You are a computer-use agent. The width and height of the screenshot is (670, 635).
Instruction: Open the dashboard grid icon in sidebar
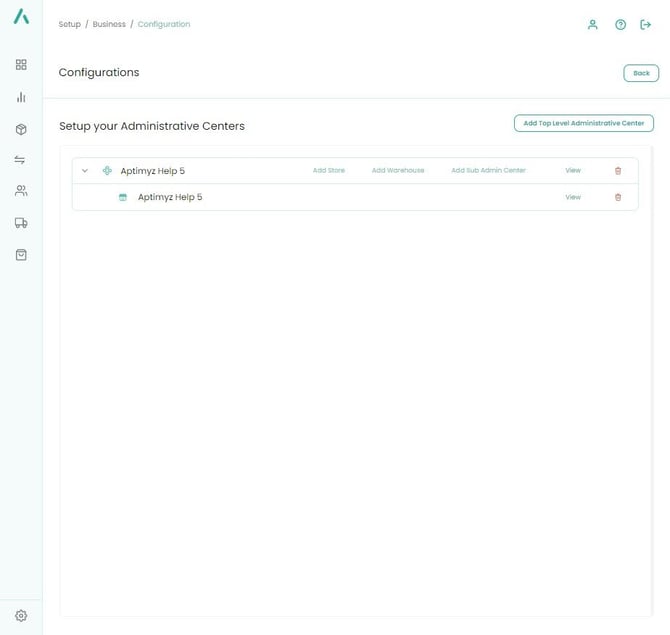(x=21, y=65)
